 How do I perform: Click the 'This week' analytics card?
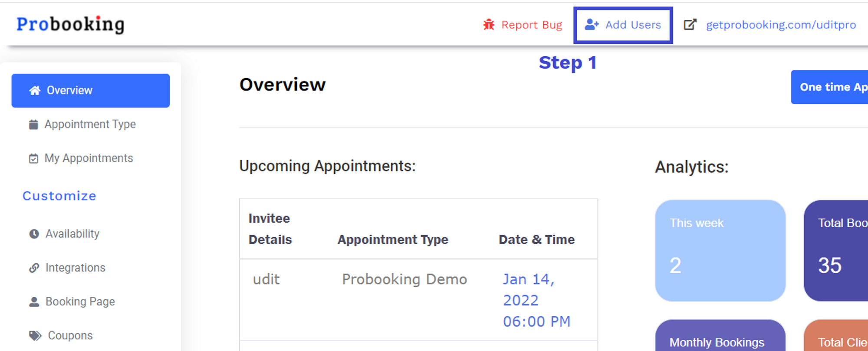point(720,250)
